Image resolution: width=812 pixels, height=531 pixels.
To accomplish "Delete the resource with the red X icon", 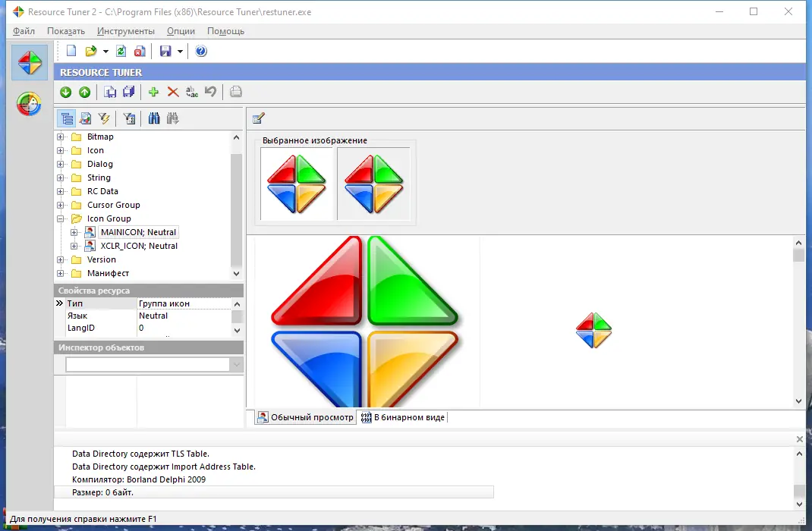I will [173, 92].
